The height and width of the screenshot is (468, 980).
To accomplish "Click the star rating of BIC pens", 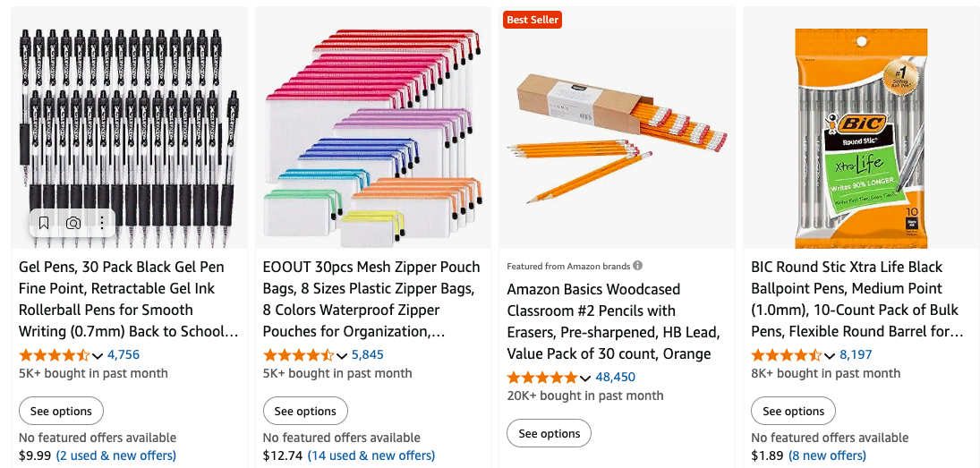I will coord(786,354).
